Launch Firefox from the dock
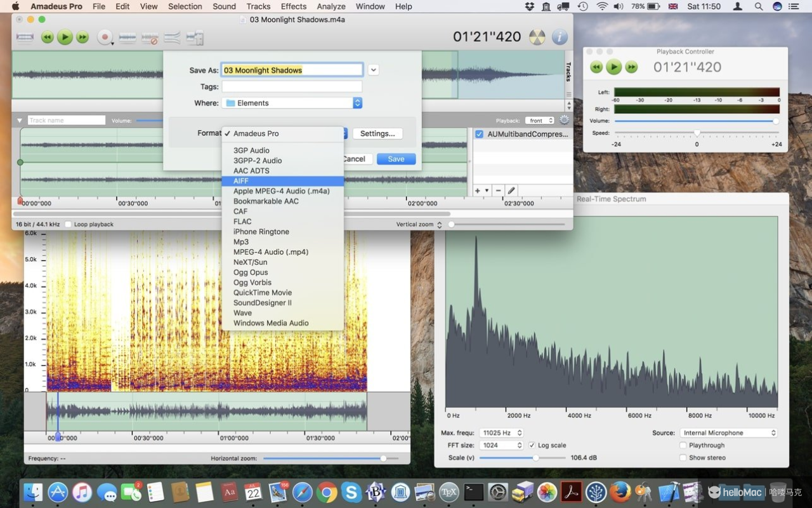Viewport: 812px width, 508px height. 620,491
